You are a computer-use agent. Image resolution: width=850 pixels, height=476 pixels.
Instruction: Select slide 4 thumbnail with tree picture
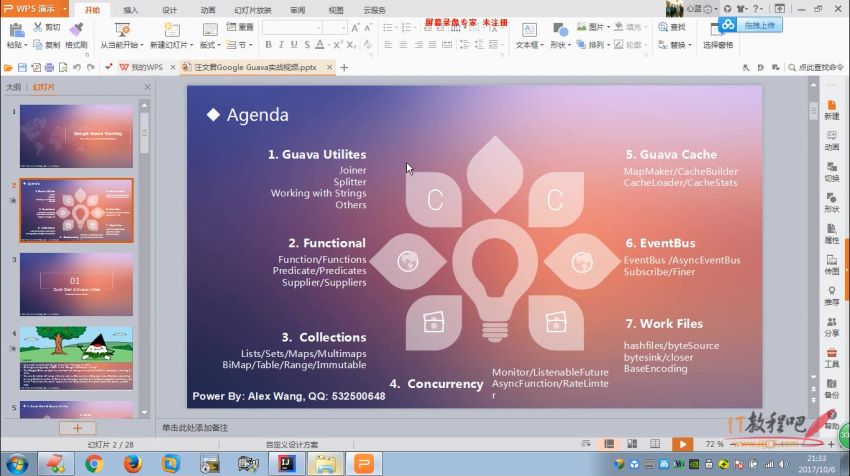tap(76, 358)
